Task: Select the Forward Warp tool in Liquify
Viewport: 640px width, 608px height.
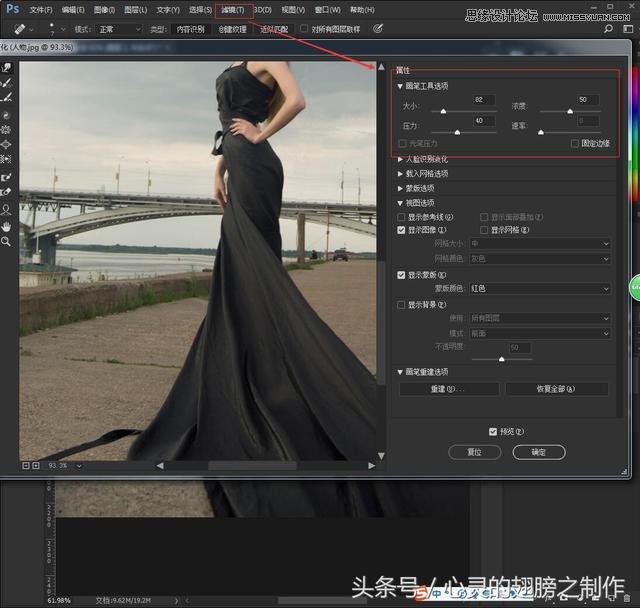Action: click(x=7, y=68)
